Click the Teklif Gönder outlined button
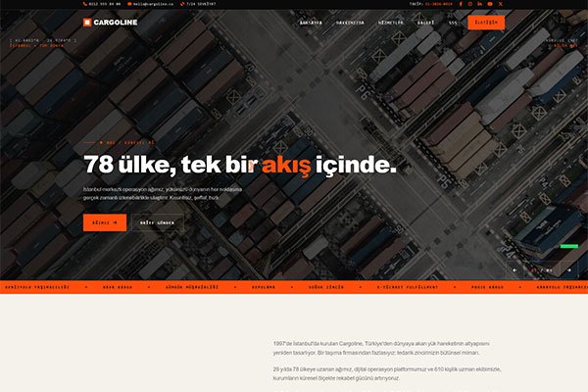 click(x=158, y=222)
